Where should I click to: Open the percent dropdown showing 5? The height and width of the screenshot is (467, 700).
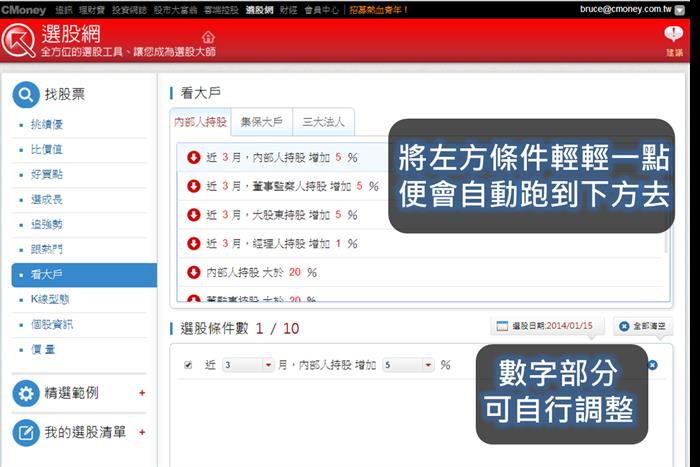[x=408, y=365]
